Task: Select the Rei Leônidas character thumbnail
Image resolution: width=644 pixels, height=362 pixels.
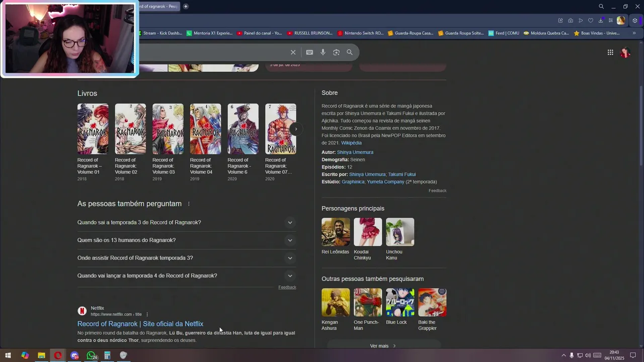Action: (x=336, y=232)
